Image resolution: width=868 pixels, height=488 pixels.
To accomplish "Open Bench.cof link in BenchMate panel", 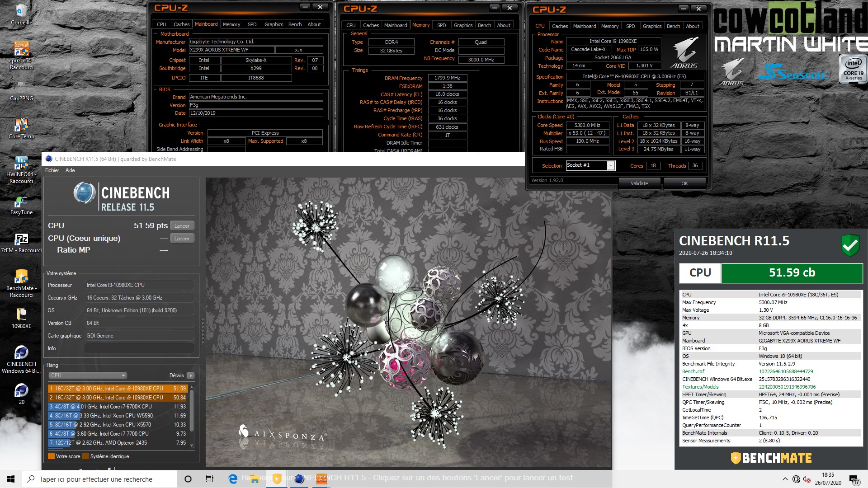I will (x=693, y=371).
